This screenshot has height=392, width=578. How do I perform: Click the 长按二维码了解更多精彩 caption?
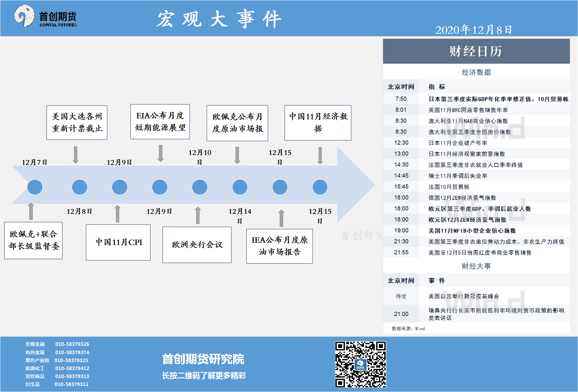click(x=204, y=376)
